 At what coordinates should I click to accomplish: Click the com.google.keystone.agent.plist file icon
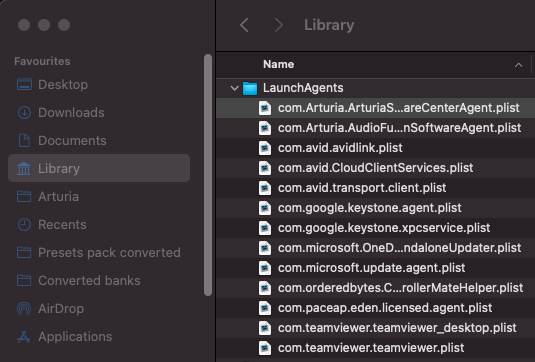265,208
